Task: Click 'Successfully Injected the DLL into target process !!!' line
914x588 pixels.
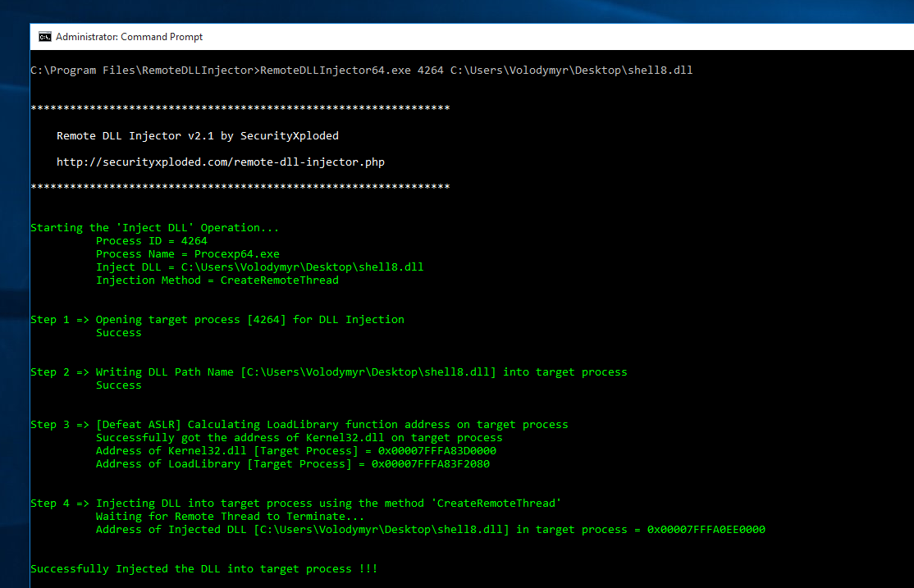Action: click(x=204, y=569)
